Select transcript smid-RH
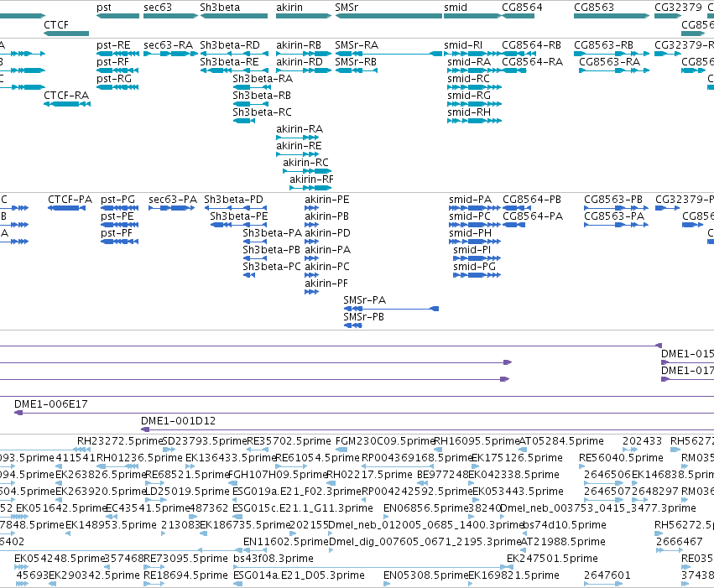 coord(475,121)
